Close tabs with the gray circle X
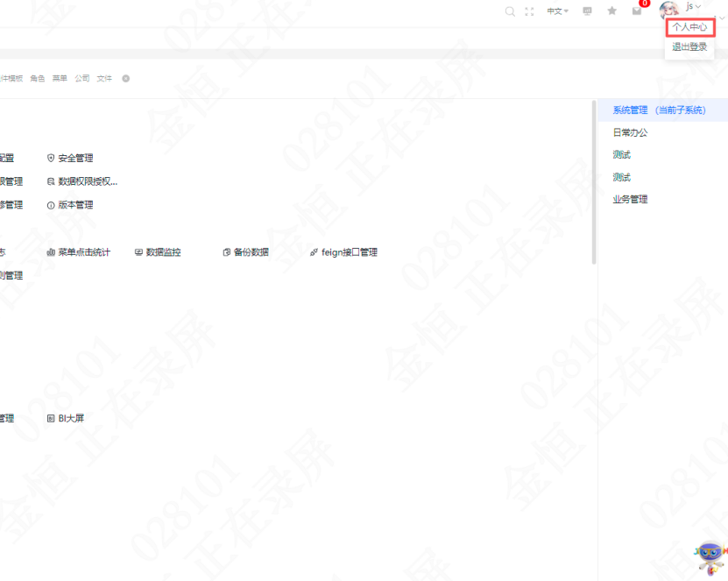The width and height of the screenshot is (728, 581). tap(126, 79)
